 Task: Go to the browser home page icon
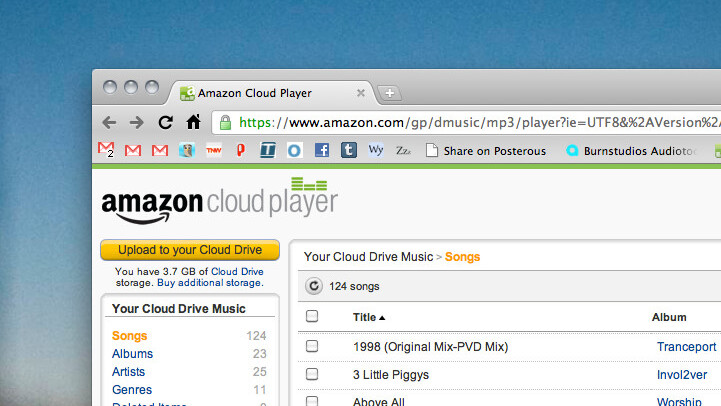pos(193,122)
